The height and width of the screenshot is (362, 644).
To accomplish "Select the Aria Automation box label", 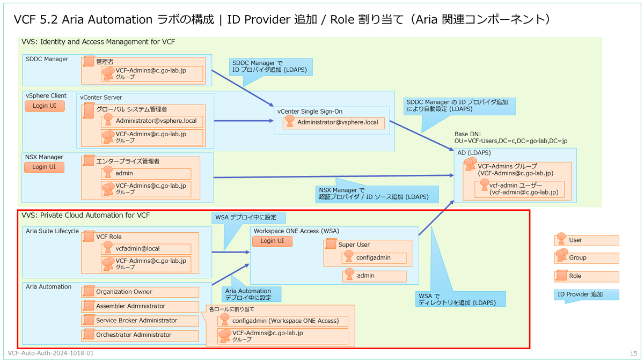I will coord(49,287).
